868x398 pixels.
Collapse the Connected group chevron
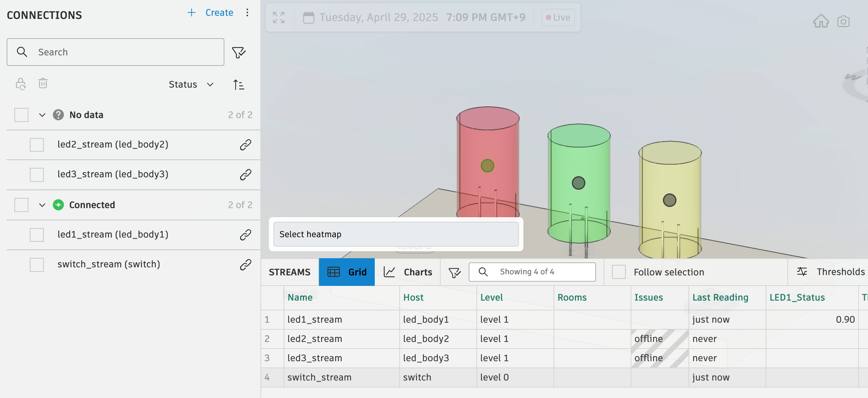[42, 205]
